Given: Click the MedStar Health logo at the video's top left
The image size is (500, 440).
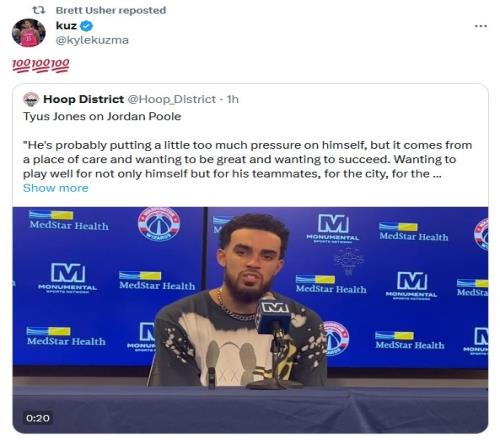Looking at the screenshot, I should tap(69, 221).
